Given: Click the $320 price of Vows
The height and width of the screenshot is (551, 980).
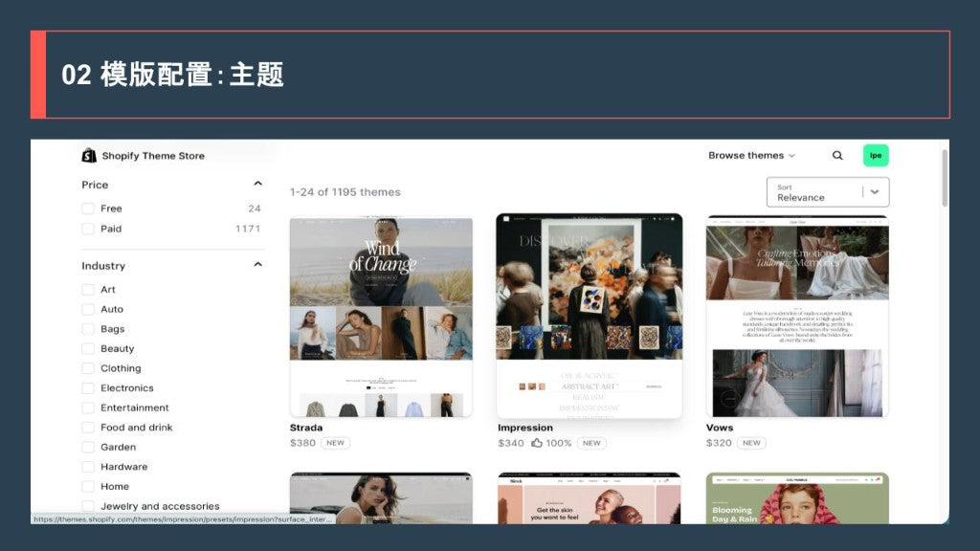Looking at the screenshot, I should [719, 443].
